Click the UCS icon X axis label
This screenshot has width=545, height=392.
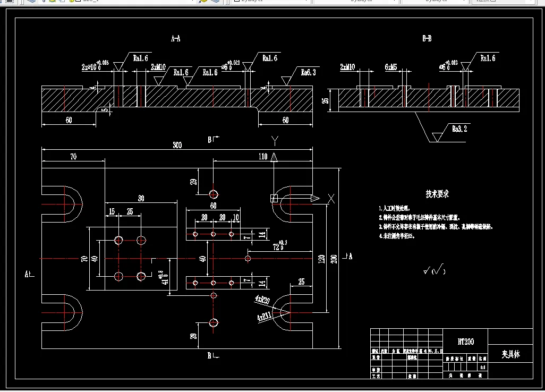click(331, 199)
